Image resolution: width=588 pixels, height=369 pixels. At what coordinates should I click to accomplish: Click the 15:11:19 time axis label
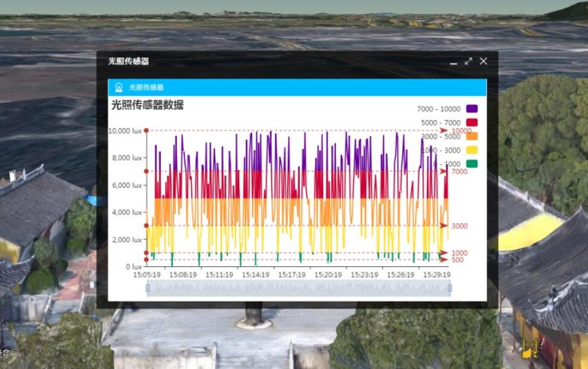point(219,275)
